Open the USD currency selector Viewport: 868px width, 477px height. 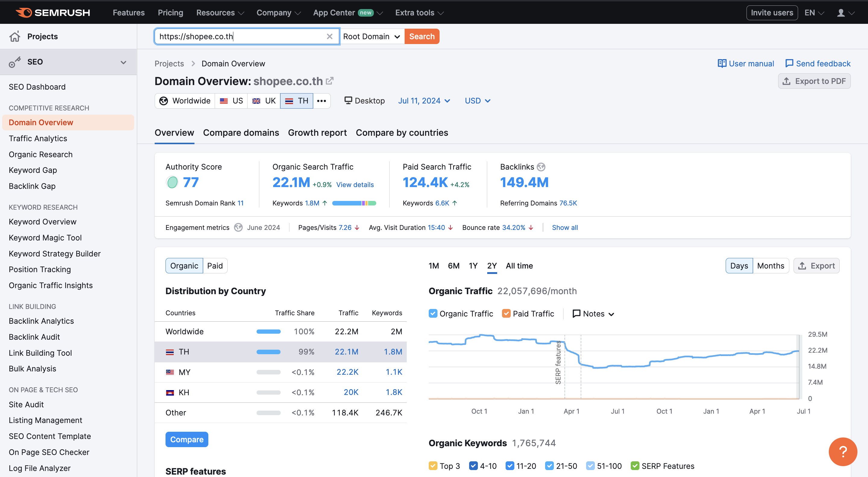[x=477, y=100]
